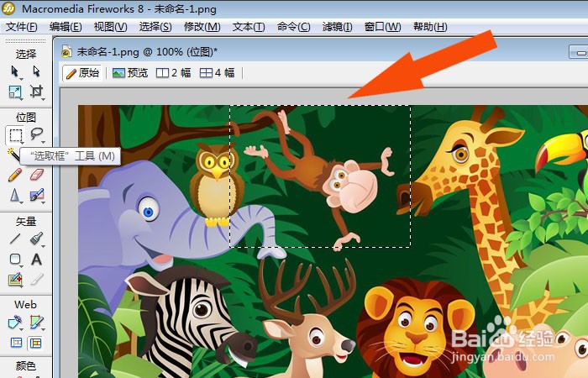Open the 修改(M) menu
This screenshot has width=588, height=378.
202,27
